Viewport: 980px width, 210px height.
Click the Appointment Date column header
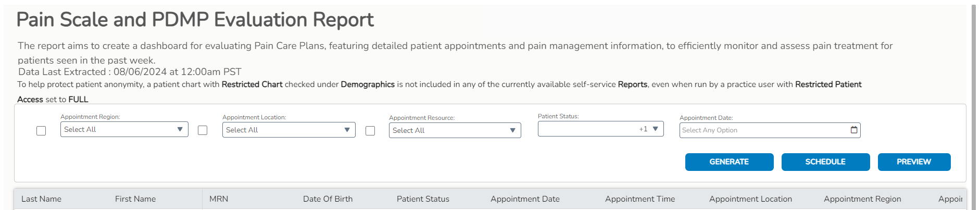coord(525,199)
